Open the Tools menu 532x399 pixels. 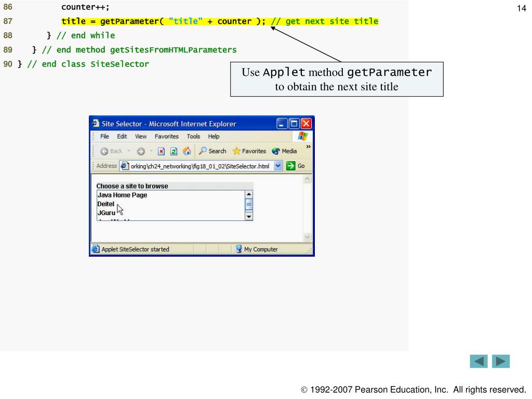pos(193,137)
